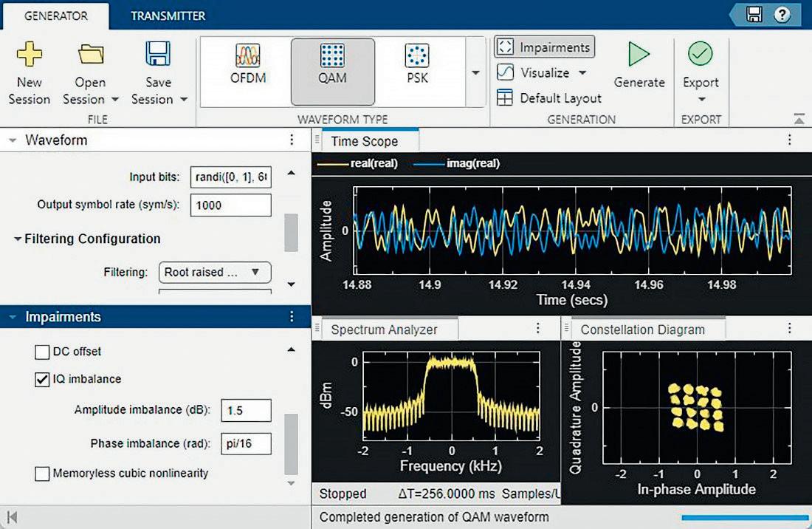Open the Impairments panel options menu

292,316
